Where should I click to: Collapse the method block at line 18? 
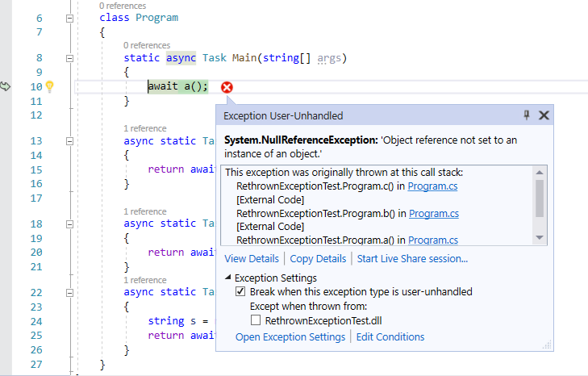pos(69,224)
